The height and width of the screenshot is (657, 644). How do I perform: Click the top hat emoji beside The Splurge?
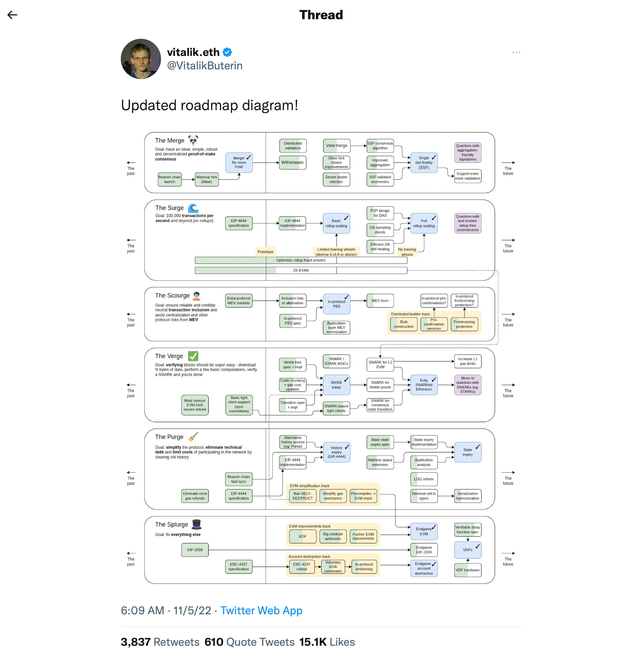pyautogui.click(x=196, y=524)
